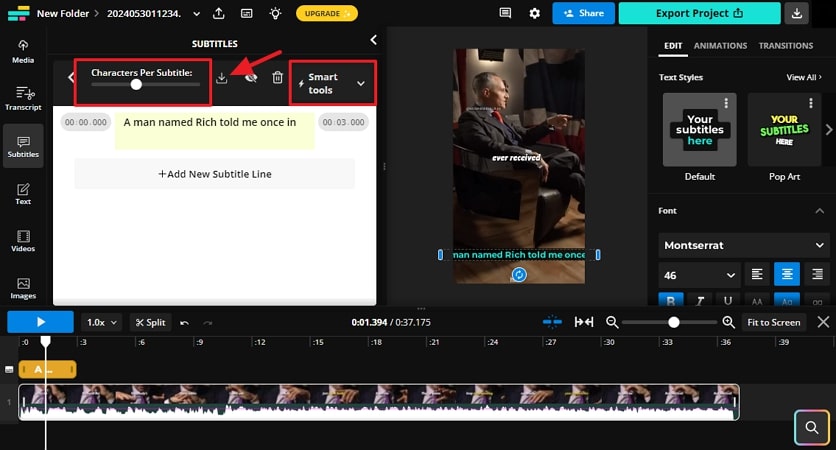
Task: Switch to the TRANSITIONS tab
Action: tap(786, 46)
